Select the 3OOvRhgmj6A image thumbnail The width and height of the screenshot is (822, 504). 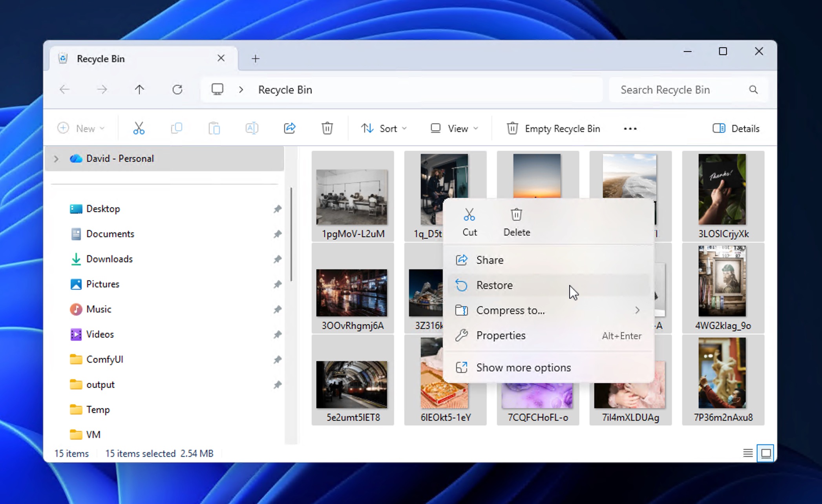352,293
